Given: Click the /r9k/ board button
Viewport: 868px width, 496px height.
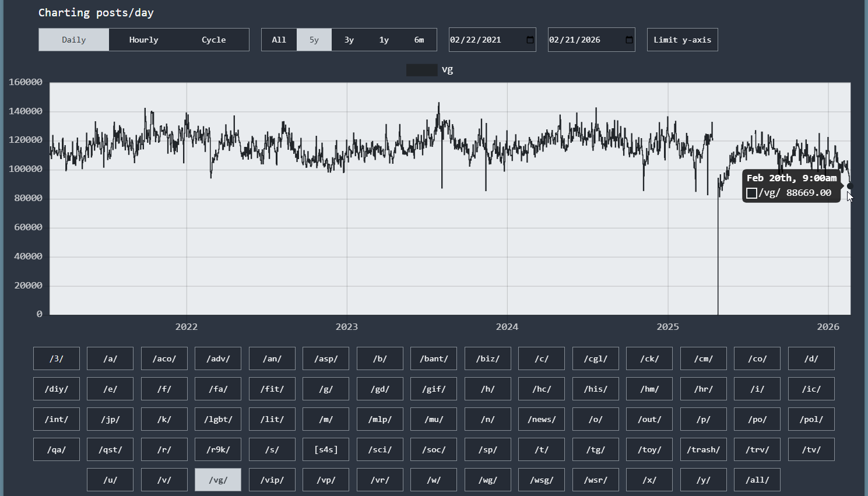Looking at the screenshot, I should pyautogui.click(x=218, y=449).
